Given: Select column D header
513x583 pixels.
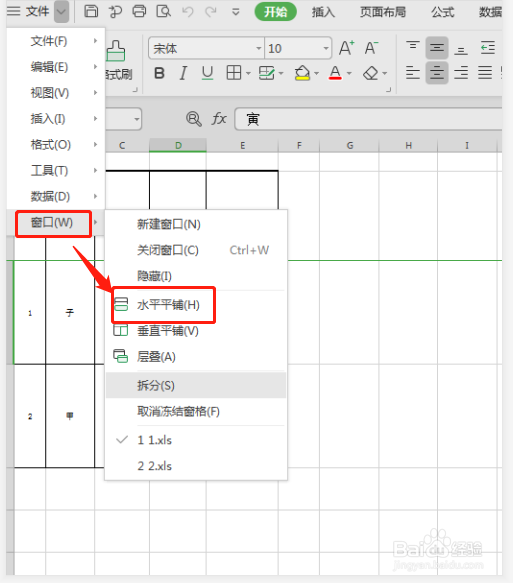Looking at the screenshot, I should [178, 145].
